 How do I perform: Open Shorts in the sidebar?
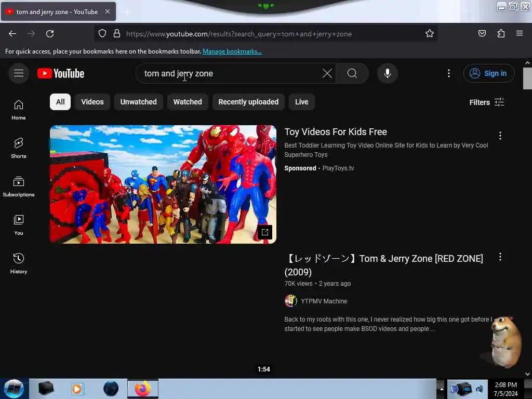19,148
